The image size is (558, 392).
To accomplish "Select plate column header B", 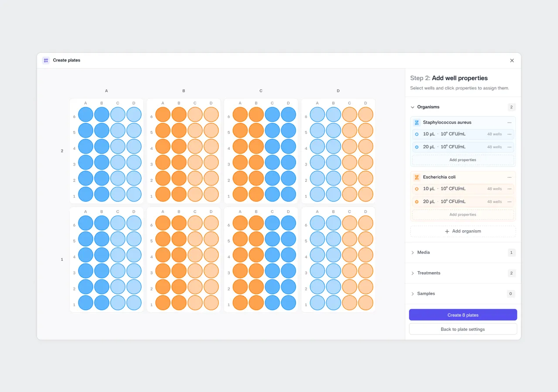I will pyautogui.click(x=184, y=91).
